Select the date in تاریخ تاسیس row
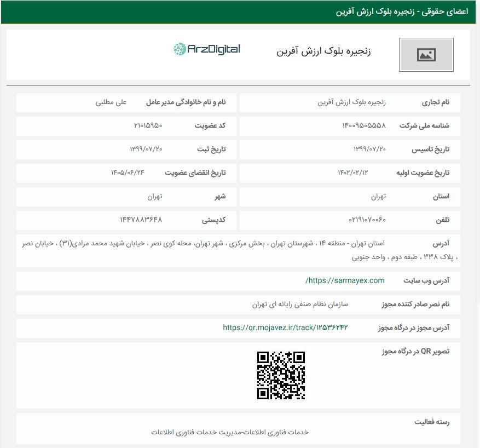The height and width of the screenshot is (448, 480). (369, 149)
